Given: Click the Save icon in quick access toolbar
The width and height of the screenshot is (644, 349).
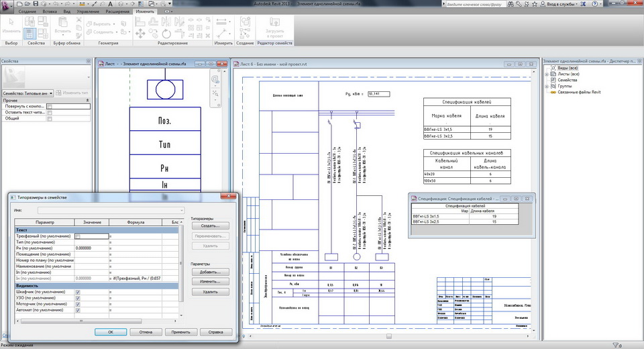Looking at the screenshot, I should coord(36,4).
